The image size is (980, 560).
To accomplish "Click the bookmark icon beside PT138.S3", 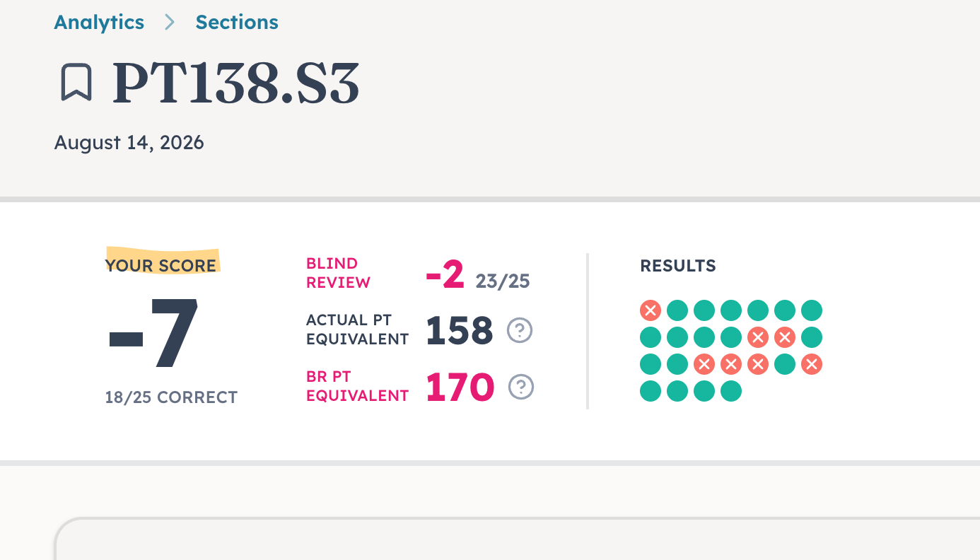I will point(76,83).
